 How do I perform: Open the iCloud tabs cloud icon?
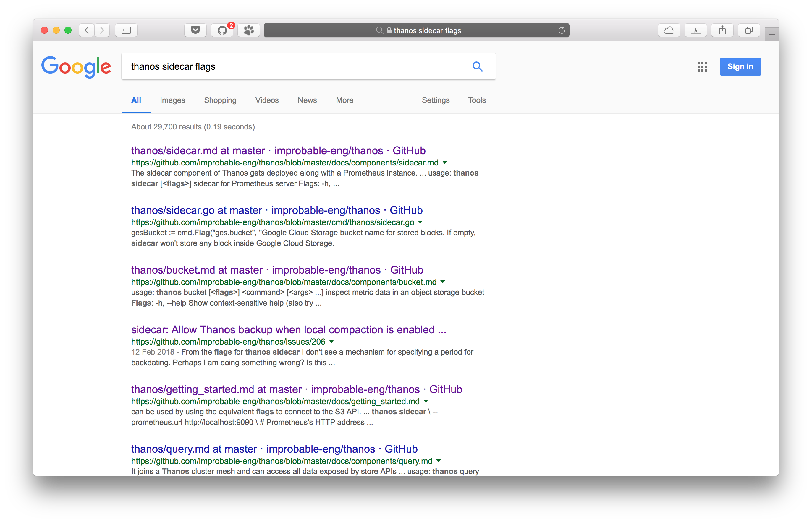tap(669, 30)
